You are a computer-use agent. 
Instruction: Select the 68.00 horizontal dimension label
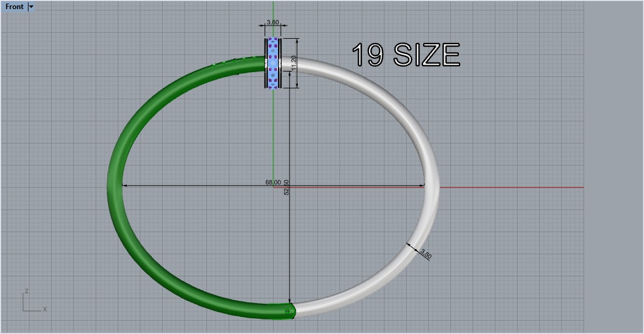pyautogui.click(x=273, y=182)
